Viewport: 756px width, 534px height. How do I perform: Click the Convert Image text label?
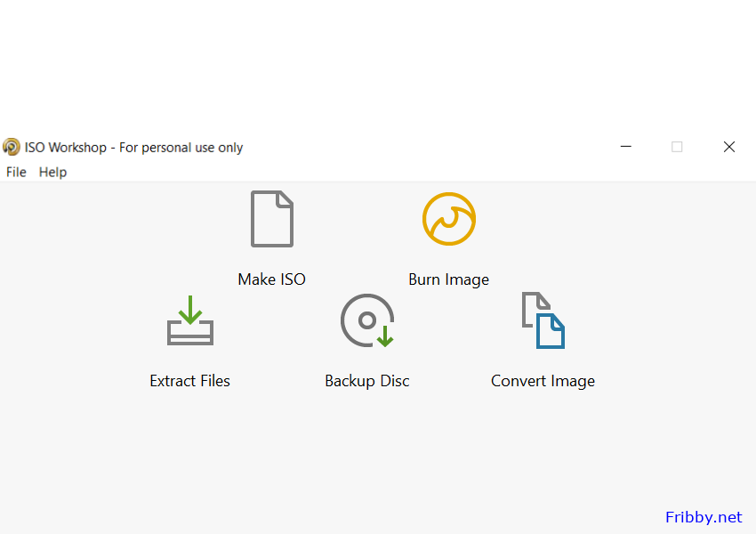[543, 381]
